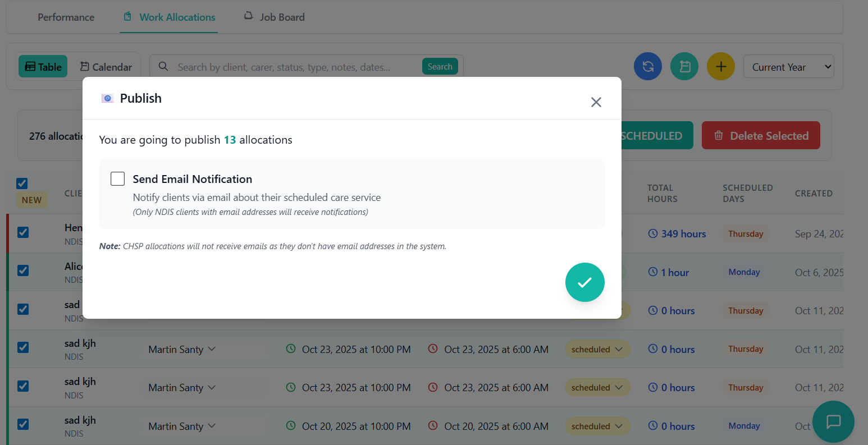The height and width of the screenshot is (445, 868).
Task: Click the magnifier icon in search bar
Action: pos(163,67)
